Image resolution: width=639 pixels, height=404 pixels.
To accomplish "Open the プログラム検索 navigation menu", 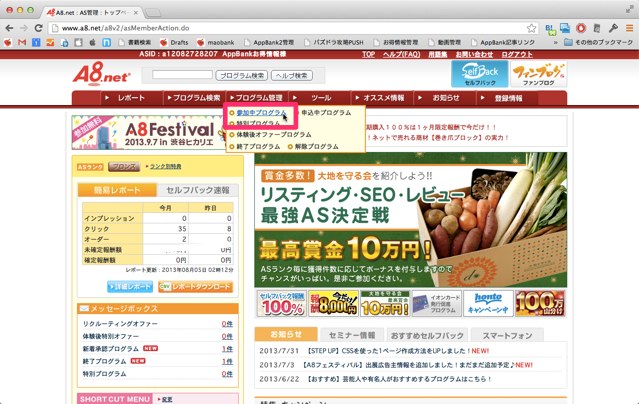I will (x=194, y=98).
